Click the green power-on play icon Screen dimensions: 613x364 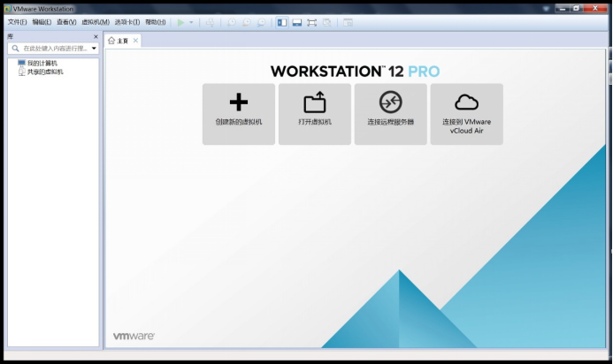[x=180, y=23]
